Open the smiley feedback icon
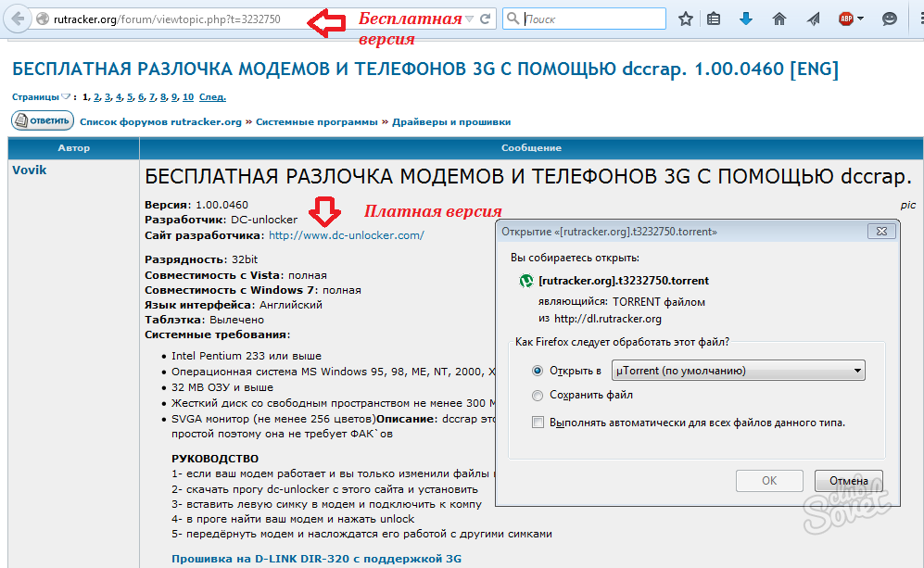The width and height of the screenshot is (924, 568). pos(889,17)
